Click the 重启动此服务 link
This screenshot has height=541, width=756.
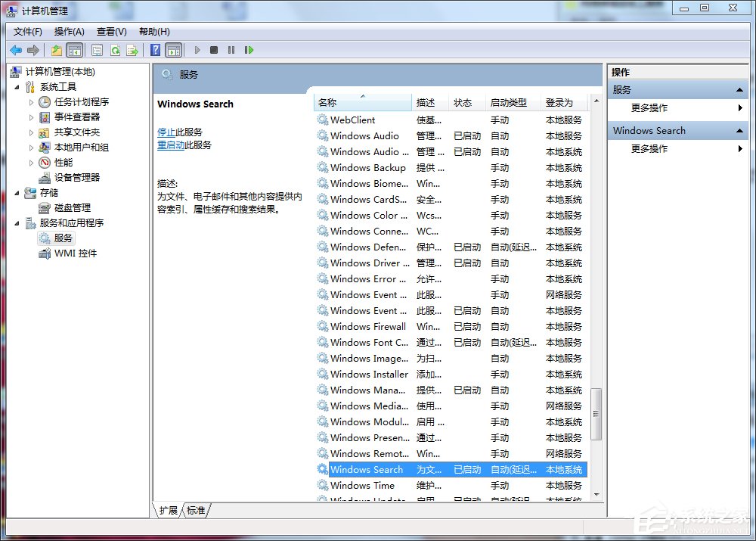click(x=172, y=145)
